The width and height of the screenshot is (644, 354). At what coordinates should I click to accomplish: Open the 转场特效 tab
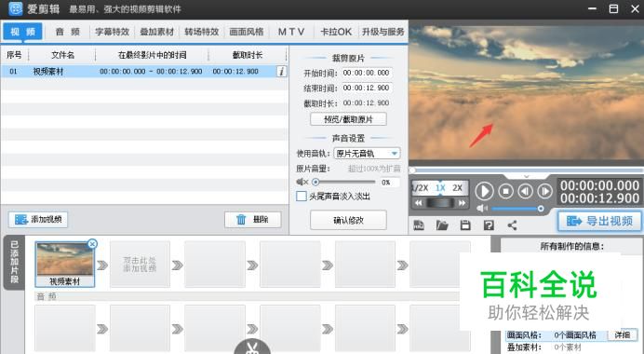[201, 32]
